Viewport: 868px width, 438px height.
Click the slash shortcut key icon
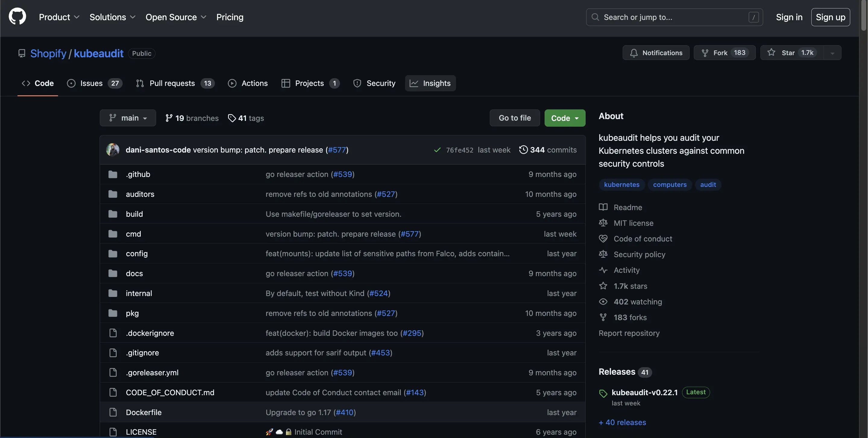(754, 17)
